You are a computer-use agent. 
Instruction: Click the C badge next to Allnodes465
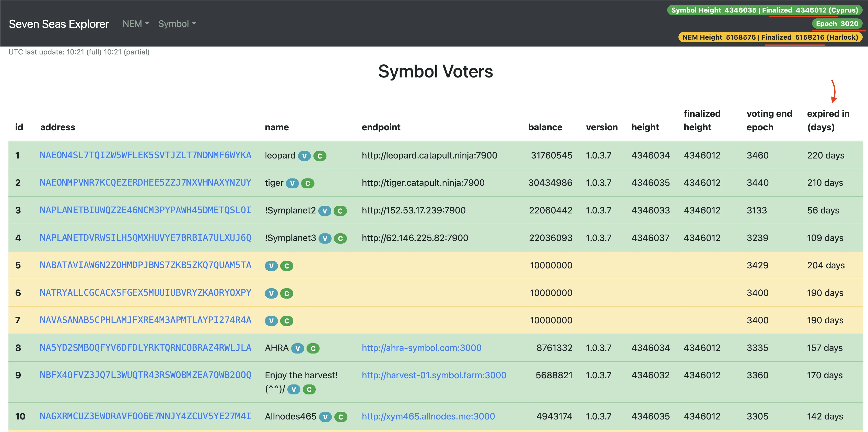pos(341,417)
